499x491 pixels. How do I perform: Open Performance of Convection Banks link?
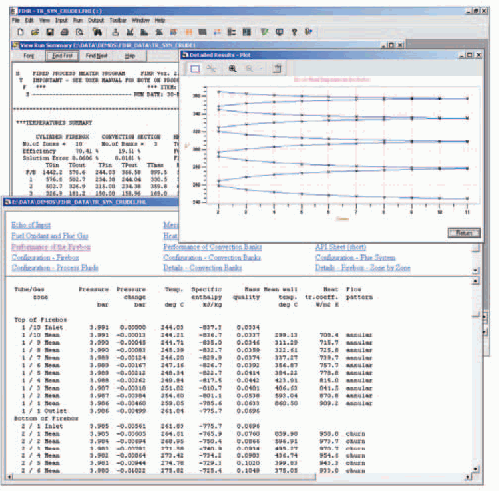coord(212,247)
